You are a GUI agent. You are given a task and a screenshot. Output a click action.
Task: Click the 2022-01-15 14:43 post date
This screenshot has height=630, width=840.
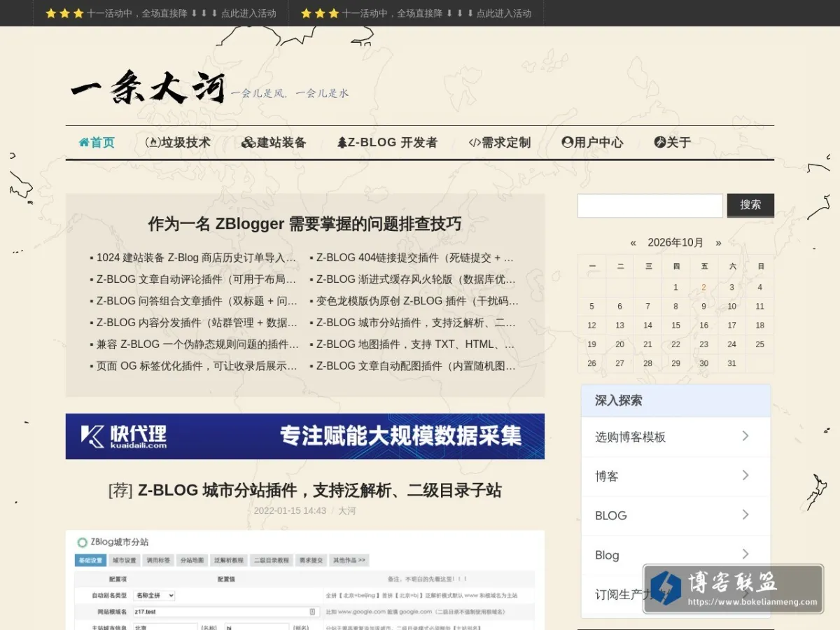pos(290,511)
